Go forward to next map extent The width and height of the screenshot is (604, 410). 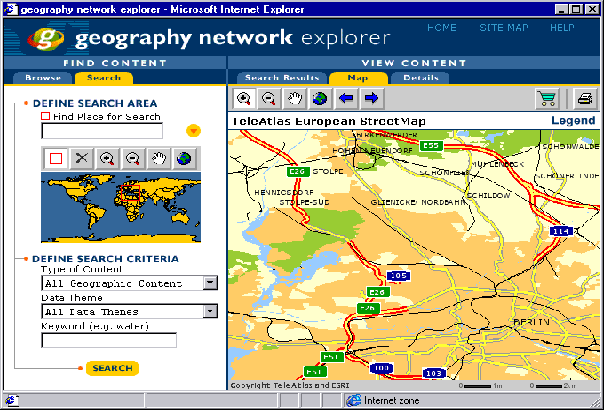[371, 98]
